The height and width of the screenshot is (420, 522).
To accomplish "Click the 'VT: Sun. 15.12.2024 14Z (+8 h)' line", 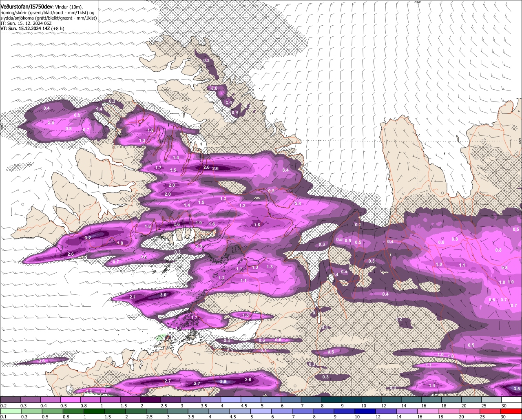I will tap(32, 29).
